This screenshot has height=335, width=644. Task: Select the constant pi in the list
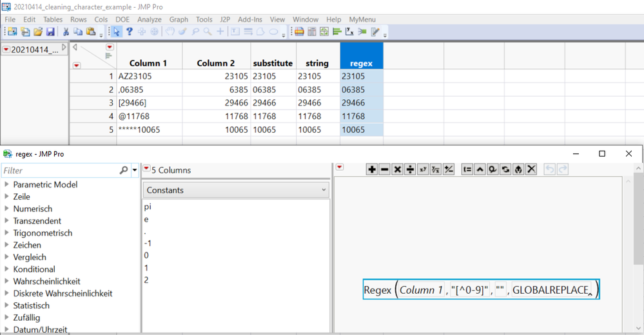click(x=148, y=207)
